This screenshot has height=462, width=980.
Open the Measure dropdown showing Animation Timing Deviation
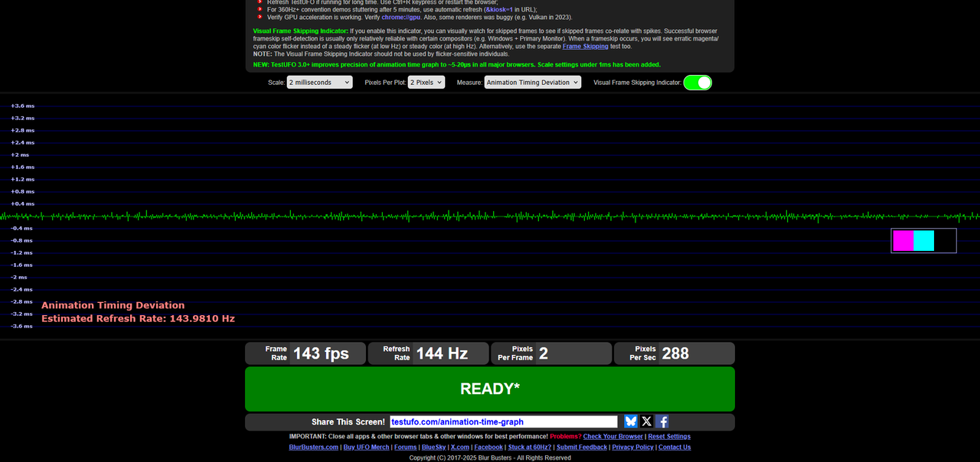533,82
